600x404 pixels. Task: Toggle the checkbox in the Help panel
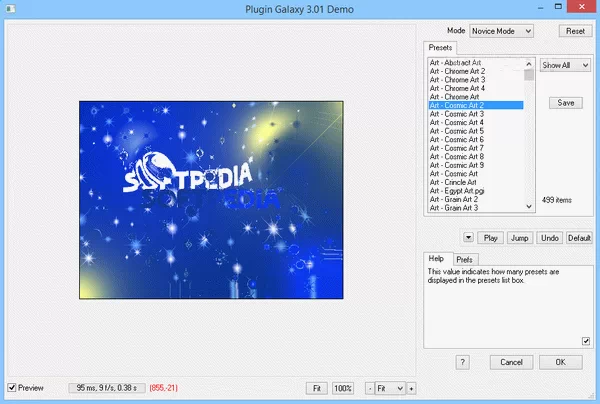[586, 340]
